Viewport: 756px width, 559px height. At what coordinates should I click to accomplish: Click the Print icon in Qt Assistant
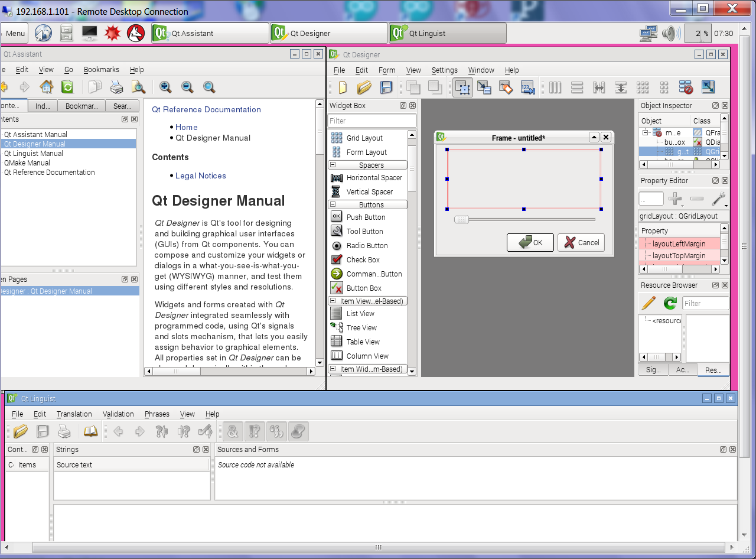pyautogui.click(x=117, y=87)
